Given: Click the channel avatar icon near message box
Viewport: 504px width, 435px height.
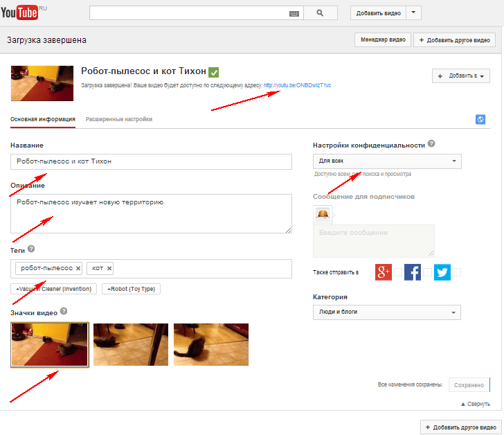Looking at the screenshot, I should tap(323, 214).
